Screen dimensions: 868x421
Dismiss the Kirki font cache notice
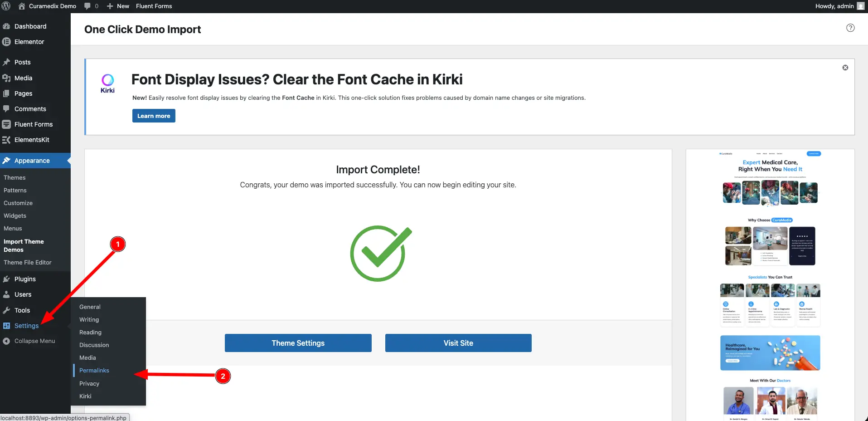tap(845, 68)
